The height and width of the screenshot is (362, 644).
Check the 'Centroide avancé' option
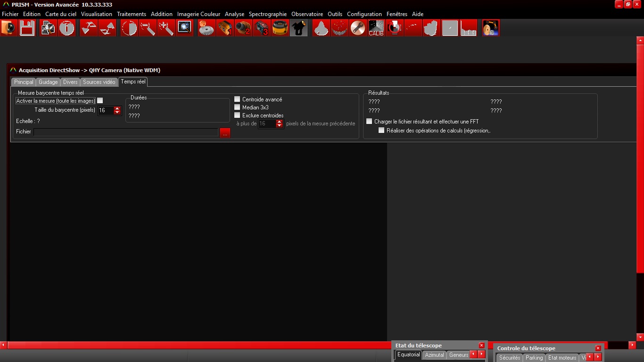pyautogui.click(x=238, y=99)
